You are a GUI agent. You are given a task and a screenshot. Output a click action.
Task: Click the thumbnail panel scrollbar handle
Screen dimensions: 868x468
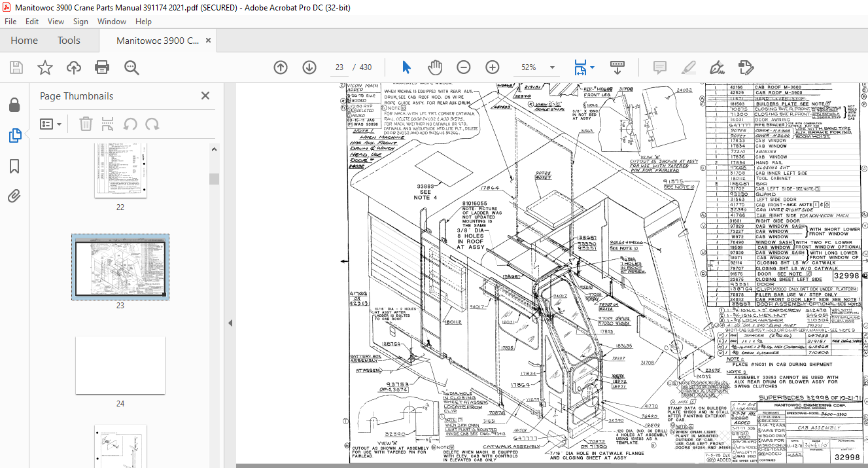coord(214,179)
